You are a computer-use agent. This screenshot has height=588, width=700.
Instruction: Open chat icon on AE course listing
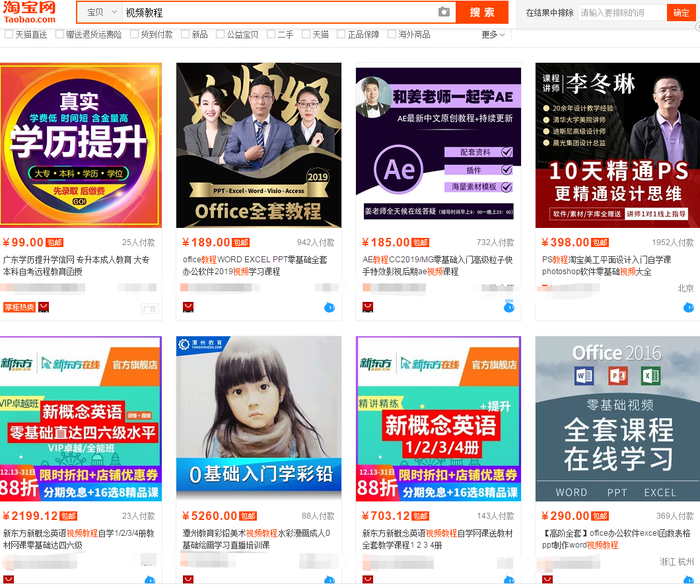pyautogui.click(x=509, y=307)
